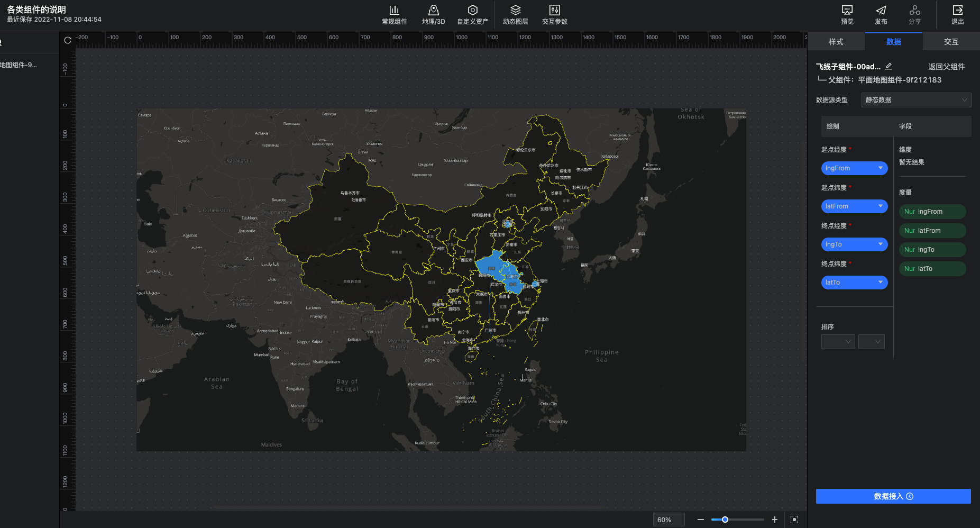Open 自定义资产 custom assets
Screen dimensions: 980x528
point(472,15)
